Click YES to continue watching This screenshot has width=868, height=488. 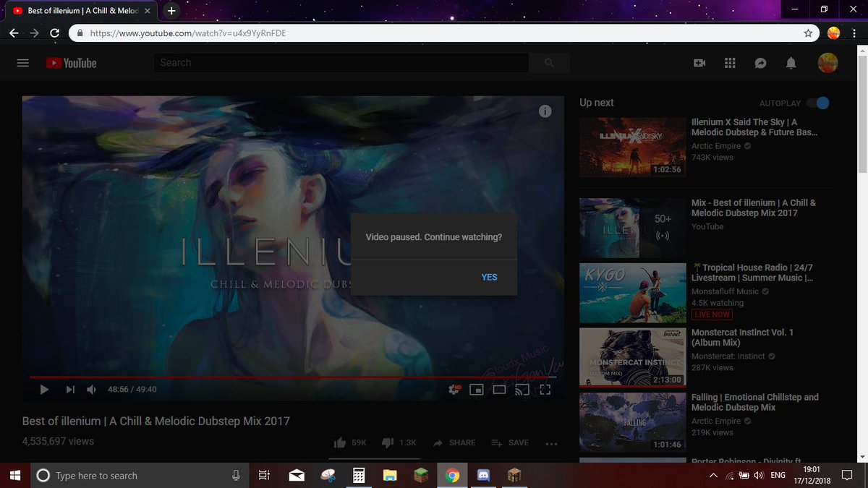(489, 277)
